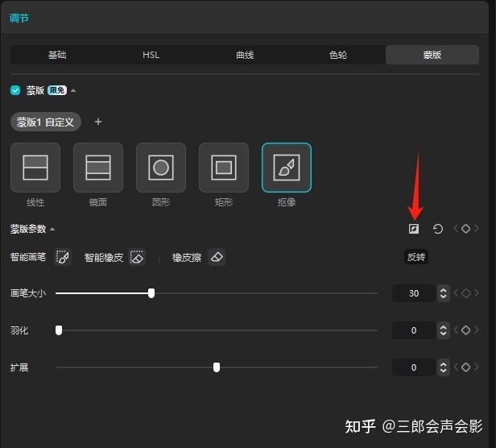Click the 画笔大小 value field showing 30
This screenshot has width=496, height=448.
point(414,293)
